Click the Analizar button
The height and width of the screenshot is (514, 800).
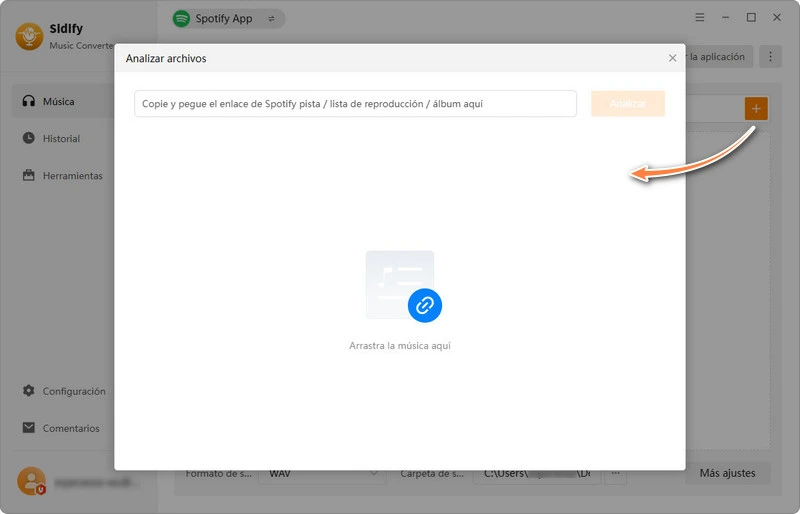[x=628, y=104]
